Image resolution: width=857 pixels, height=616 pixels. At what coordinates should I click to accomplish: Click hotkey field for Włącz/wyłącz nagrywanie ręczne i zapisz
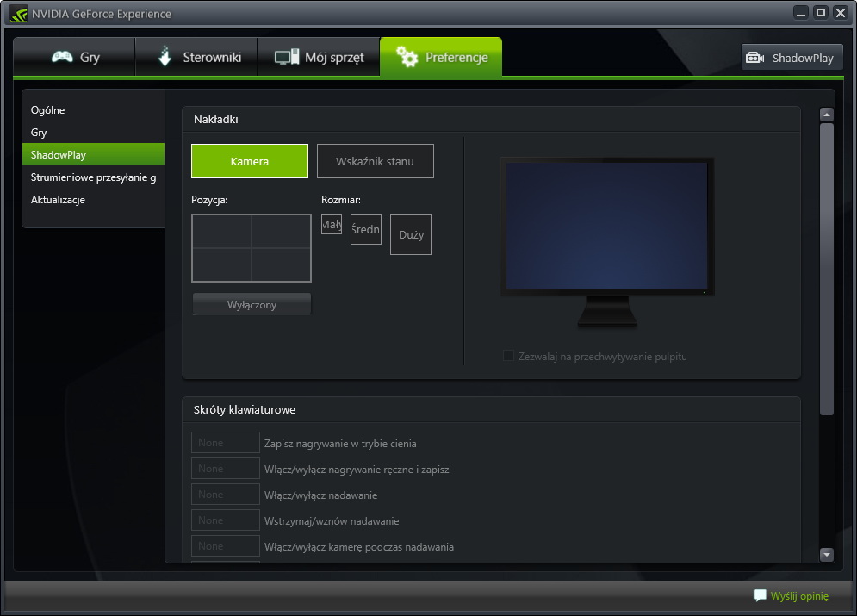[x=225, y=469]
